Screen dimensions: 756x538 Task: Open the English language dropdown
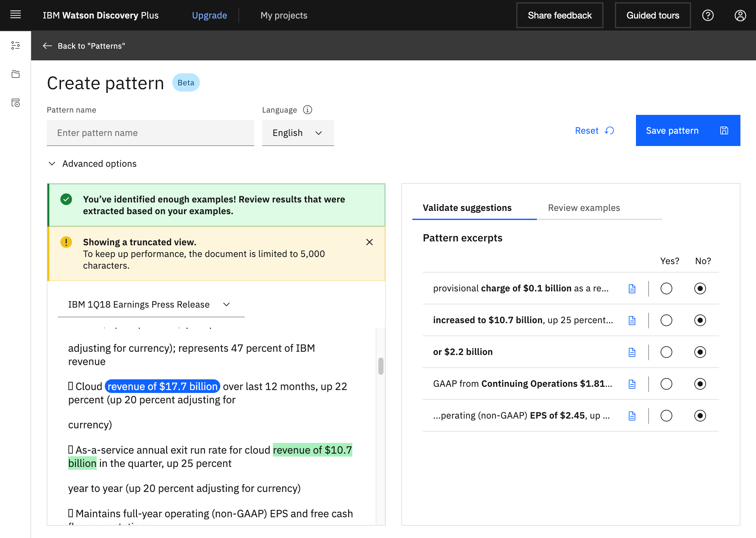pos(298,133)
